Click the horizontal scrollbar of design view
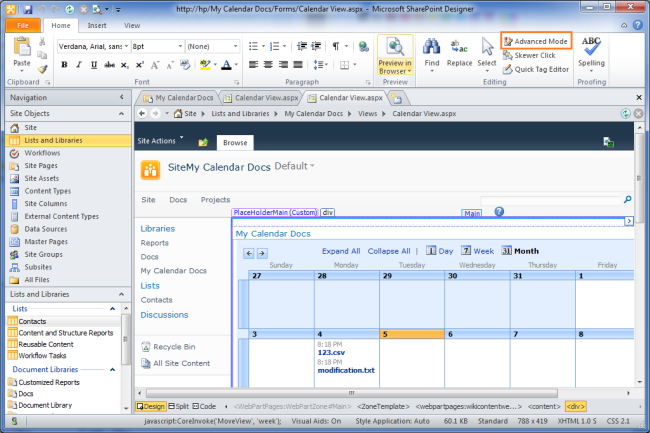The height and width of the screenshot is (433, 650). pos(352,393)
